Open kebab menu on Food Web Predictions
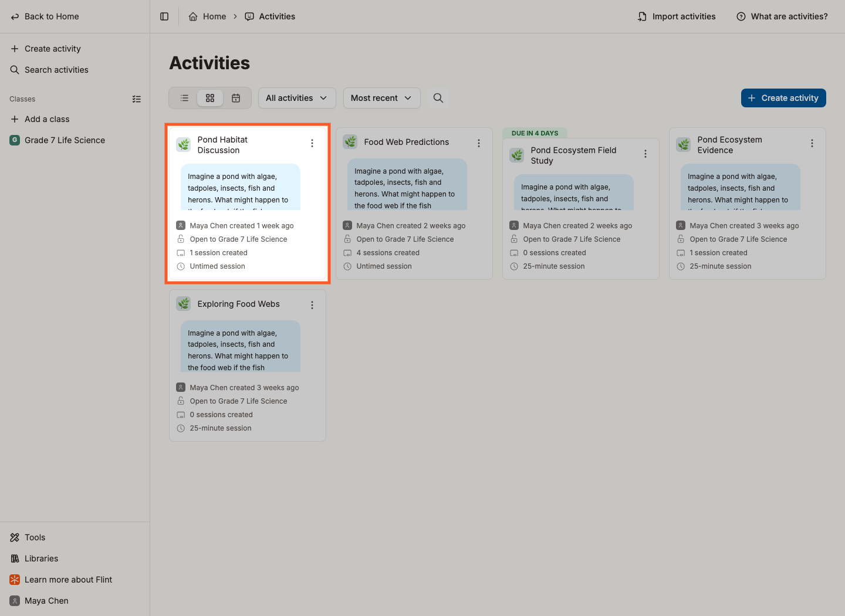The image size is (845, 616). (479, 143)
